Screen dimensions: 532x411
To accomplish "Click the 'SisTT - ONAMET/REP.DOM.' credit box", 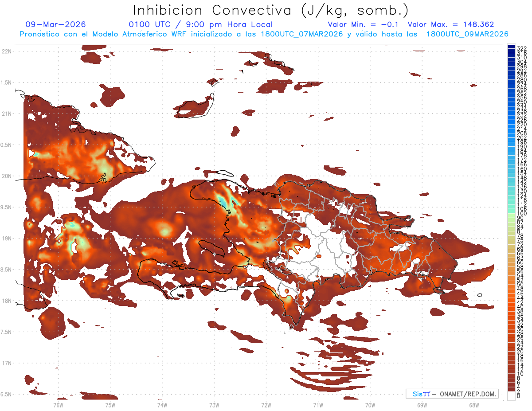I will point(452,394).
